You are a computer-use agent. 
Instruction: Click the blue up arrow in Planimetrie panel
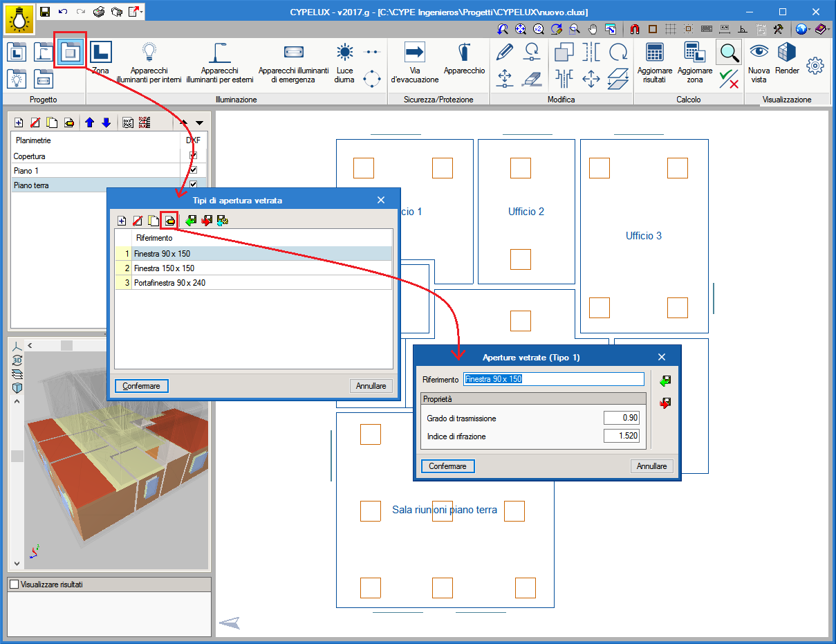tap(89, 122)
